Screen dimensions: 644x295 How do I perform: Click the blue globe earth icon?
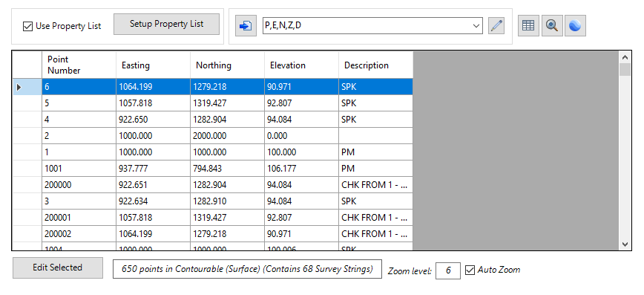point(575,26)
